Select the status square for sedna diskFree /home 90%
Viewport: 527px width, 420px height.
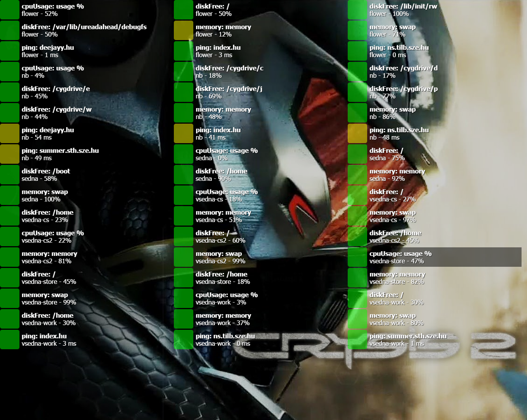[x=184, y=175]
